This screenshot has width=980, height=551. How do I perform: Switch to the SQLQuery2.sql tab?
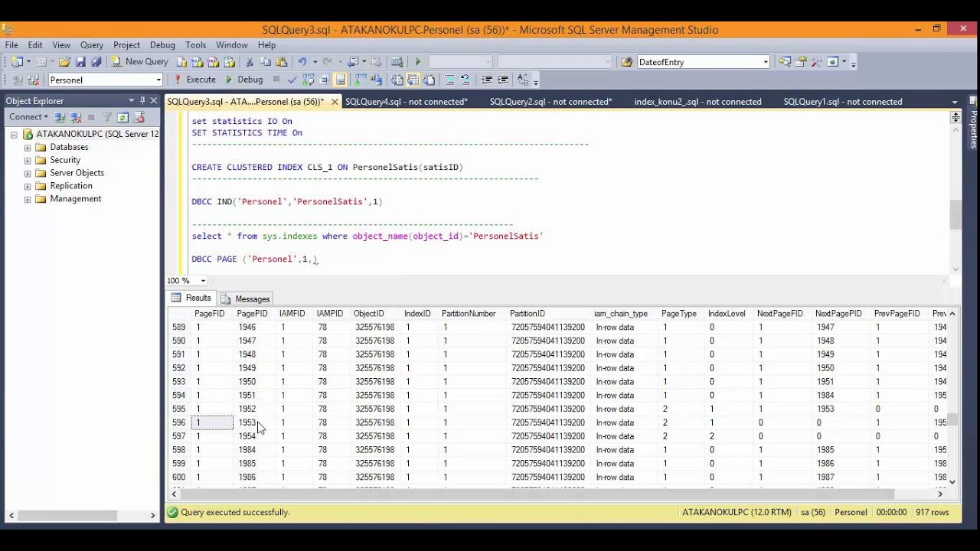[x=550, y=102]
